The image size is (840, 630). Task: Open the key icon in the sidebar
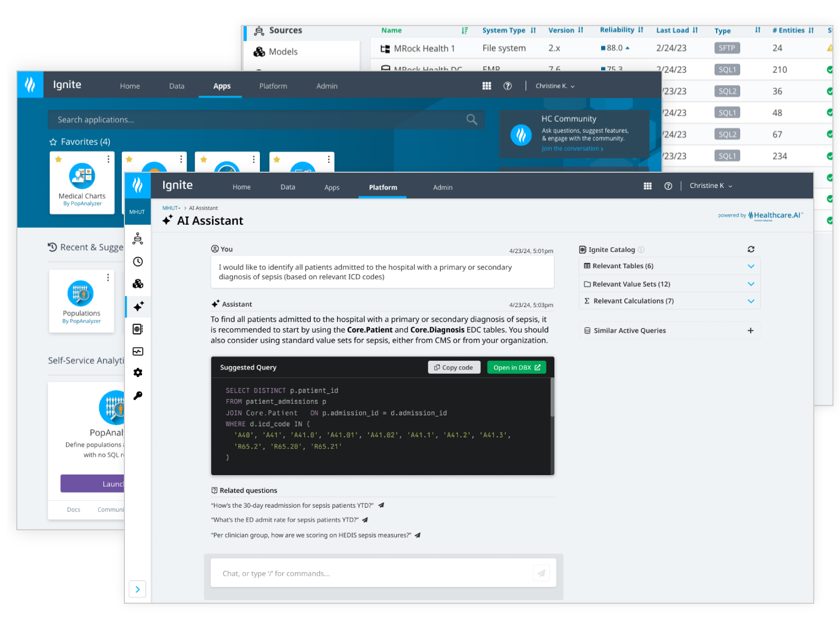point(138,396)
